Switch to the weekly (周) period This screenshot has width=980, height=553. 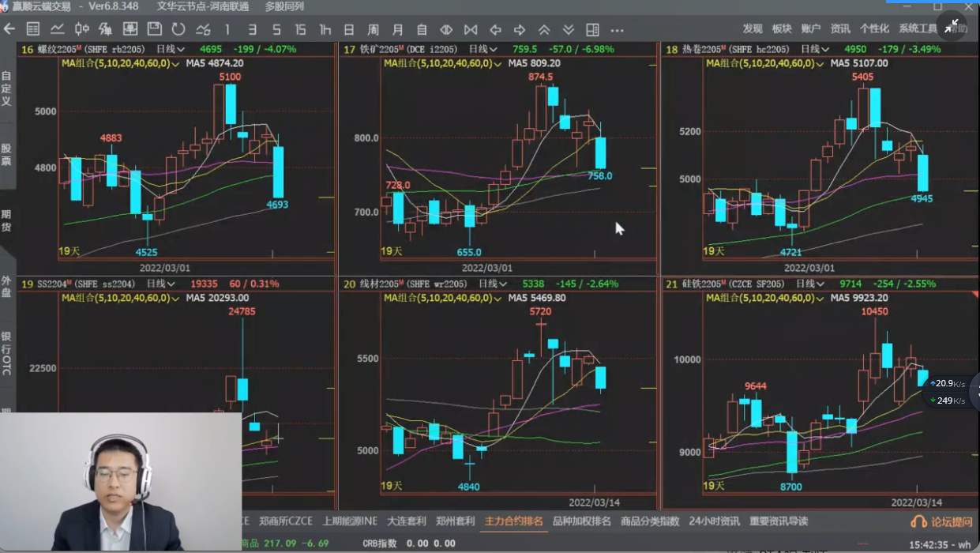(x=373, y=30)
